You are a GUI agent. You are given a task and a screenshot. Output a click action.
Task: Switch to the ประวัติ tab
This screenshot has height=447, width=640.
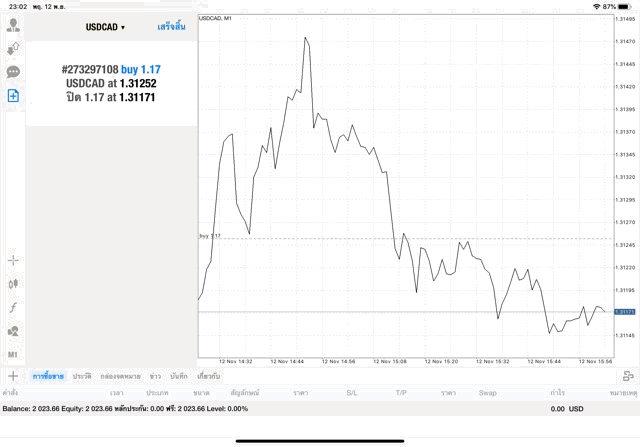click(x=82, y=376)
